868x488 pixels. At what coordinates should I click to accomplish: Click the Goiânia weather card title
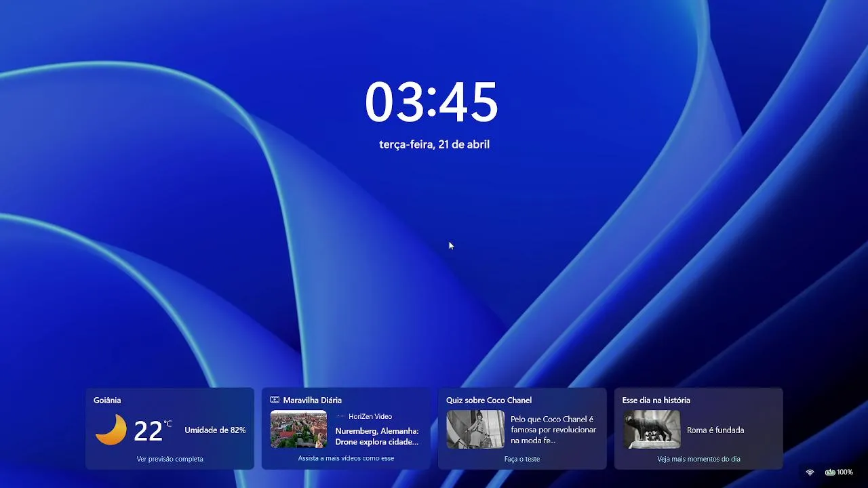click(x=107, y=401)
